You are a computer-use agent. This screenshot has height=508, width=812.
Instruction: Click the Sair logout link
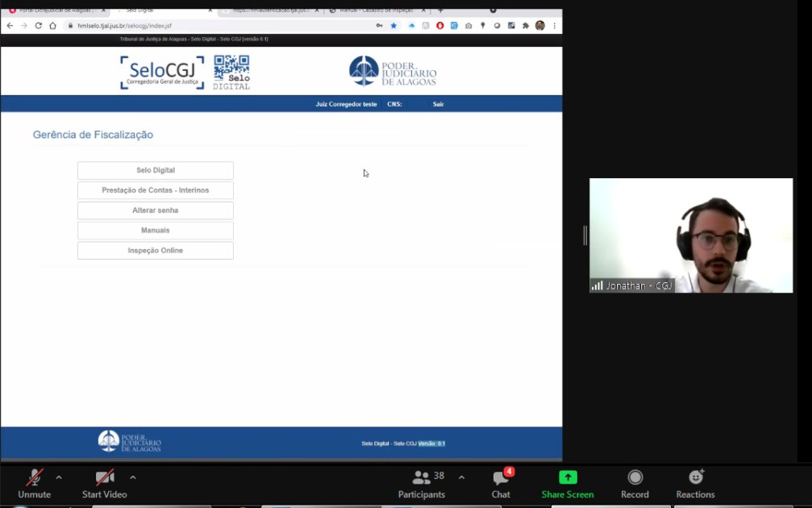tap(438, 104)
